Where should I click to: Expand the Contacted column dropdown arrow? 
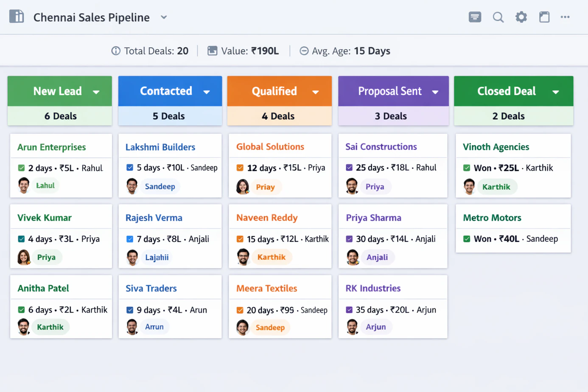tap(207, 92)
